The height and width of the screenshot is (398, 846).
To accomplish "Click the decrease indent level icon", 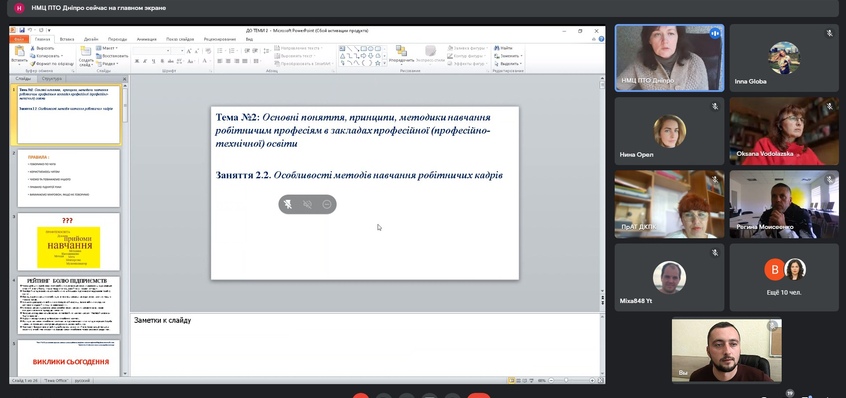I will tap(247, 51).
